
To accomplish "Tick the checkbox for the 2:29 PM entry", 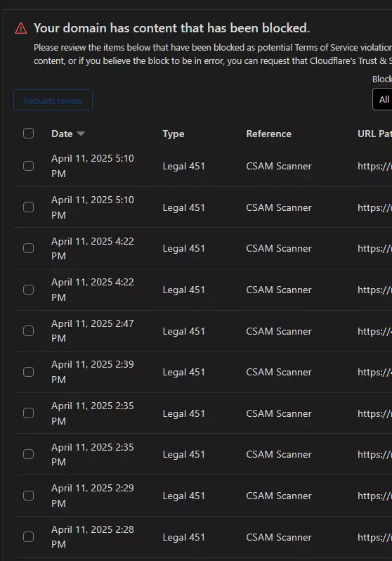I will pyautogui.click(x=29, y=496).
